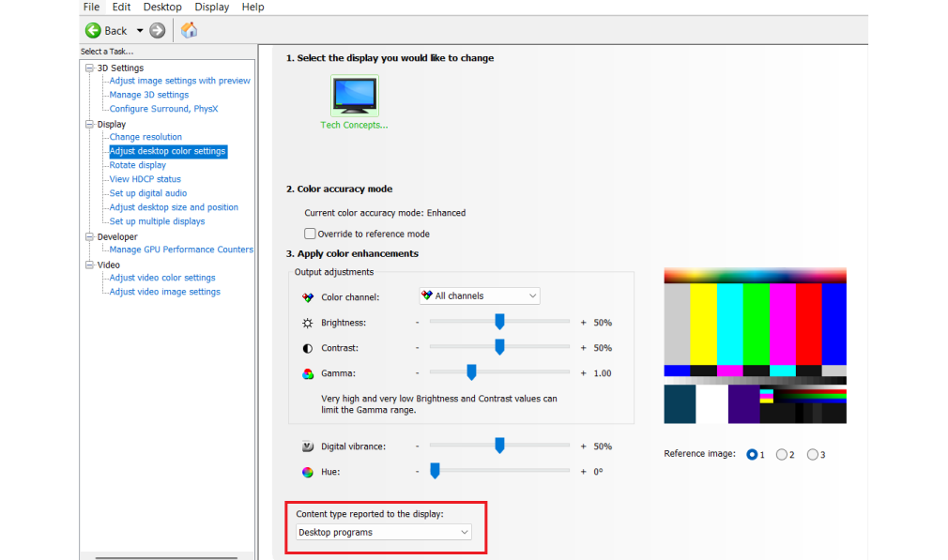Collapse the Developer tree node
Image resolution: width=948 pixels, height=560 pixels.
click(x=90, y=236)
